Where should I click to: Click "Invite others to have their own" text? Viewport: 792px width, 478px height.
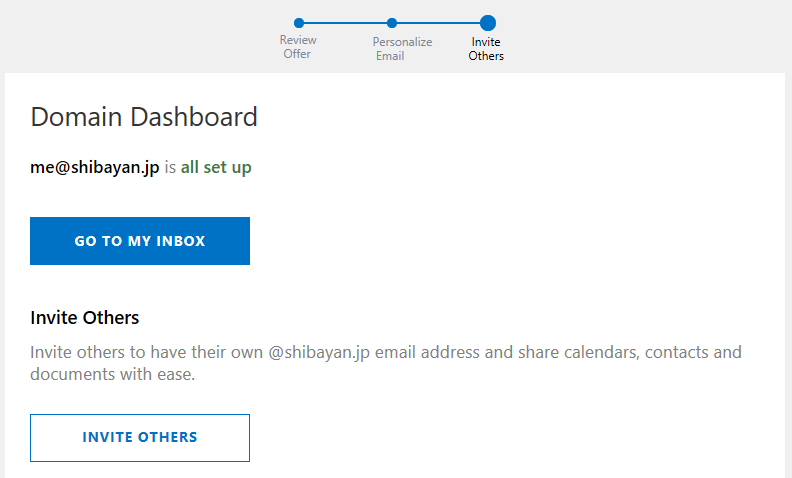point(147,353)
